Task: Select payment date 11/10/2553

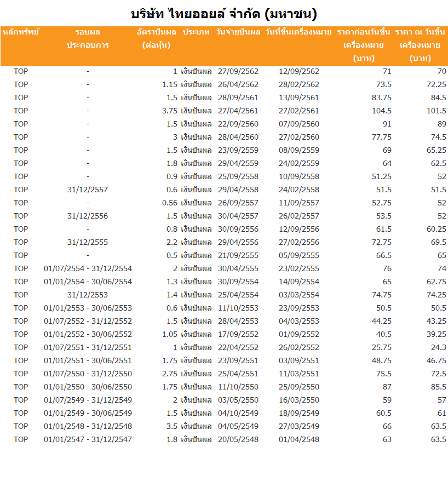Action: pyautogui.click(x=238, y=308)
